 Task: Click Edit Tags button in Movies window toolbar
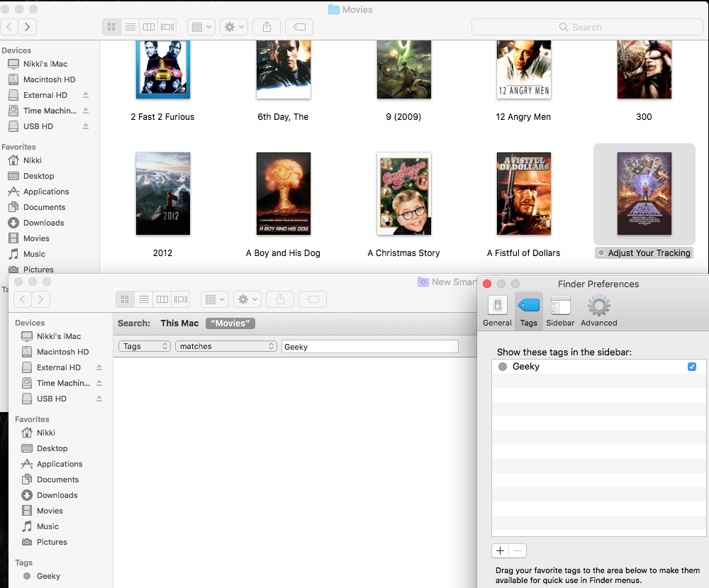(x=299, y=27)
